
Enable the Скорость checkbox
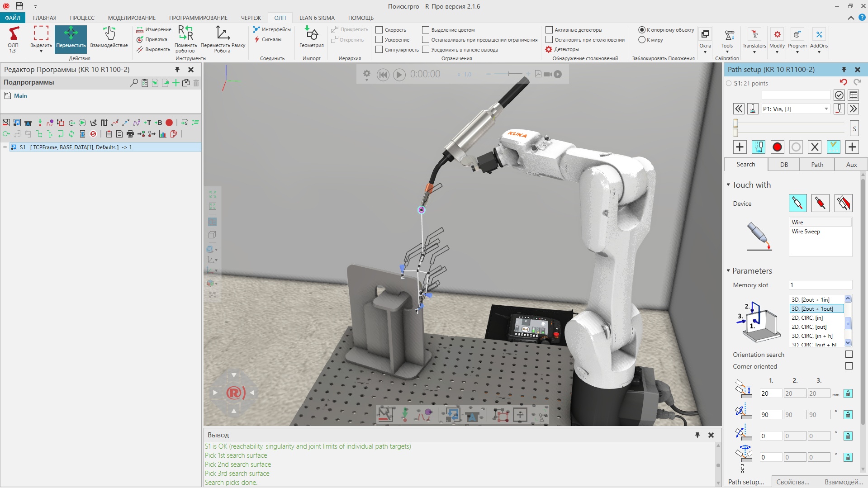pos(379,30)
